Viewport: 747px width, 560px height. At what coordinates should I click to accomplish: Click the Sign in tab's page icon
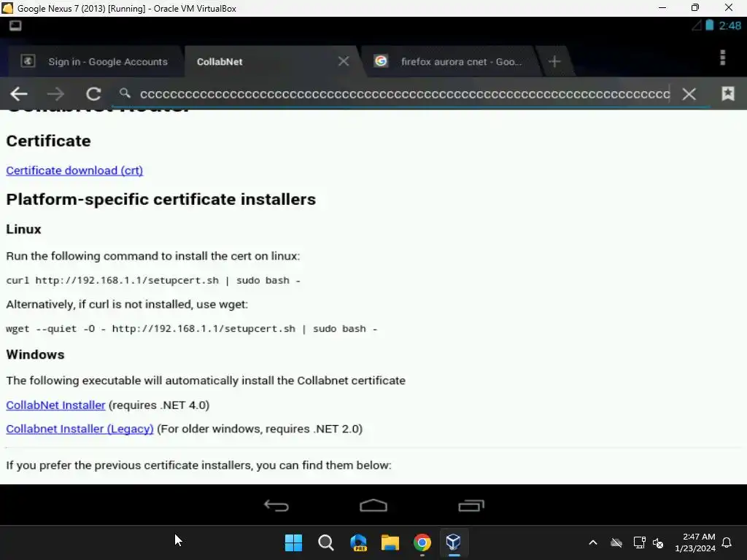point(28,61)
